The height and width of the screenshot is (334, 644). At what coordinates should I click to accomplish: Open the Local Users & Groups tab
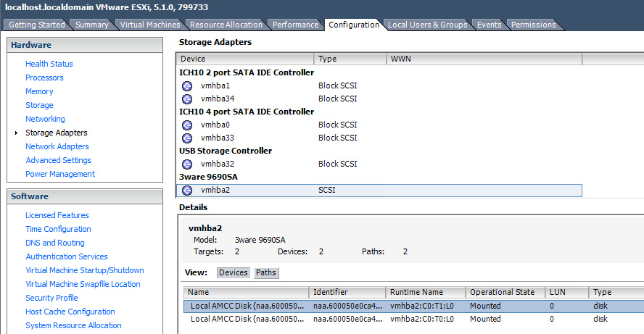tap(427, 25)
